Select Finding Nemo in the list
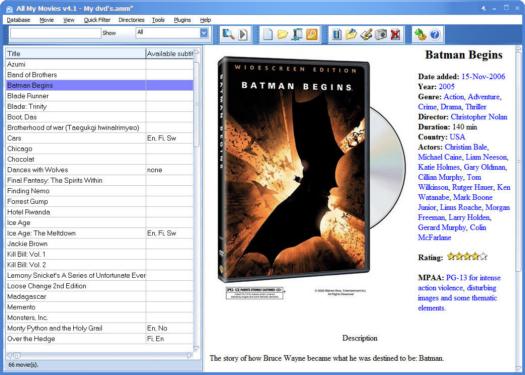 99,191
